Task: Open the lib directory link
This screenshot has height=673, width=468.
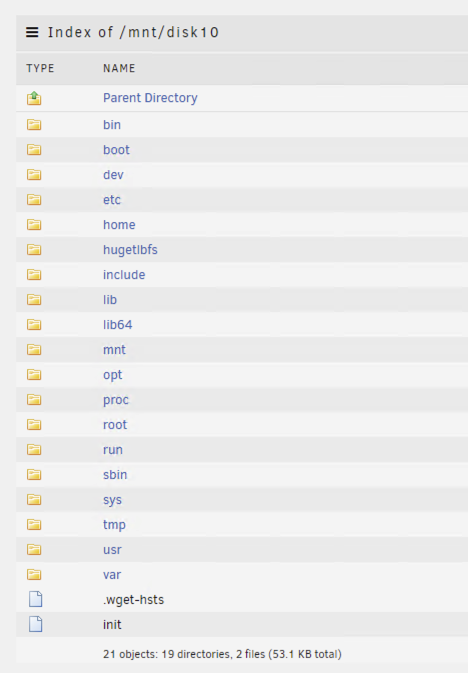Action: pyautogui.click(x=110, y=300)
